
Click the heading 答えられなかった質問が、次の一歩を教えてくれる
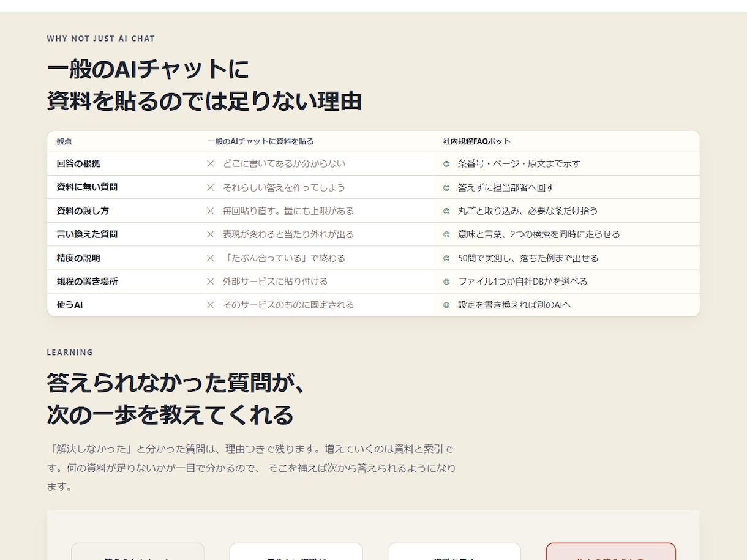click(176, 399)
